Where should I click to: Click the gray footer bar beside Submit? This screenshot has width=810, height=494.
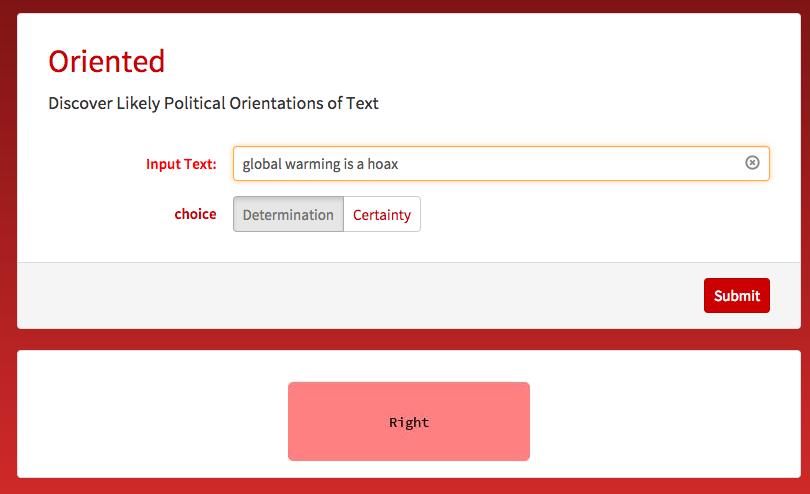click(361, 296)
